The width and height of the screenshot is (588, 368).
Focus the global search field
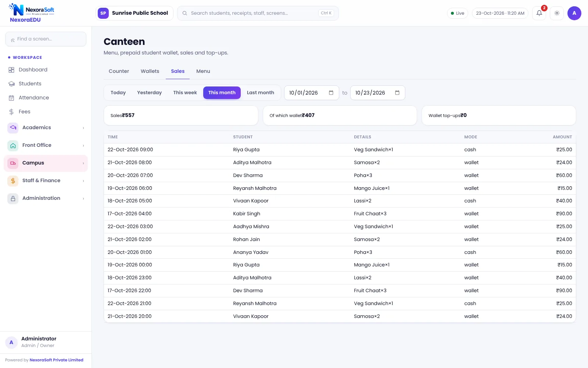click(258, 13)
